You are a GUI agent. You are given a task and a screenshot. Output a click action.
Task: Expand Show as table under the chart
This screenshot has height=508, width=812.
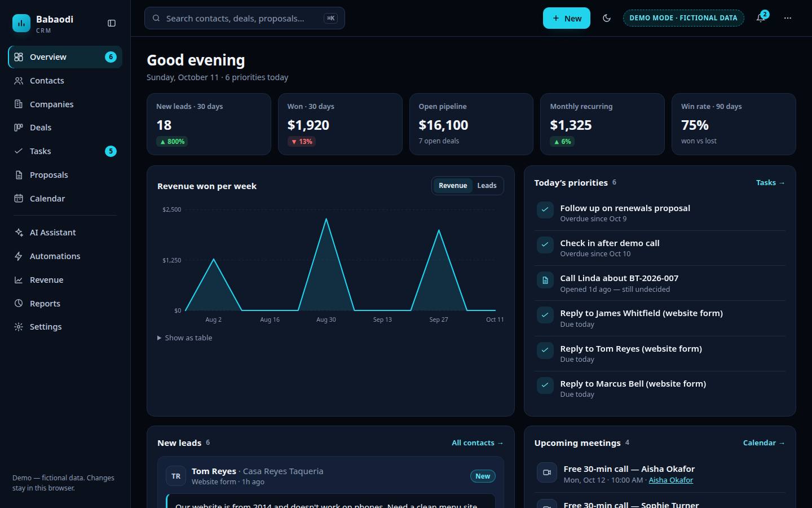tap(185, 338)
